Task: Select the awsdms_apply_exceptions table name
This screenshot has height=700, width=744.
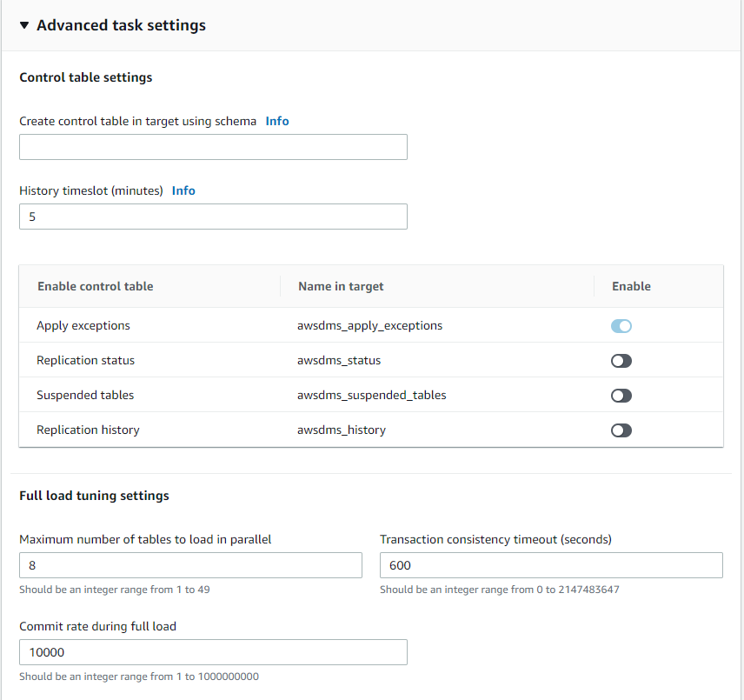Action: tap(369, 325)
